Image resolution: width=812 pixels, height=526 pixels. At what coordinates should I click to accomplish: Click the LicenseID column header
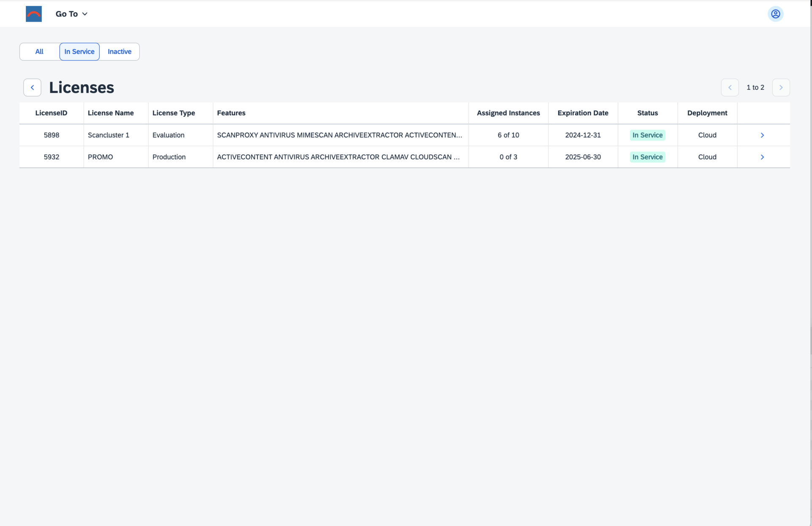point(51,113)
